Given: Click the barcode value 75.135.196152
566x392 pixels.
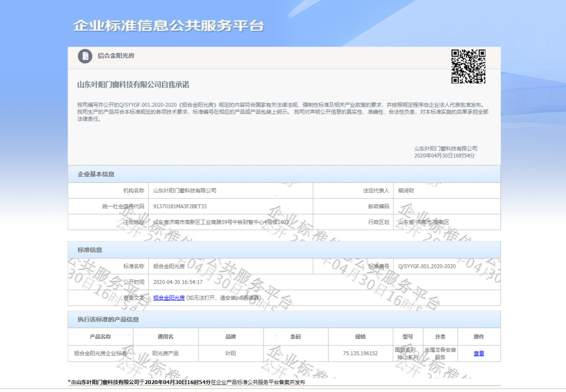Looking at the screenshot, I should coord(360,354).
